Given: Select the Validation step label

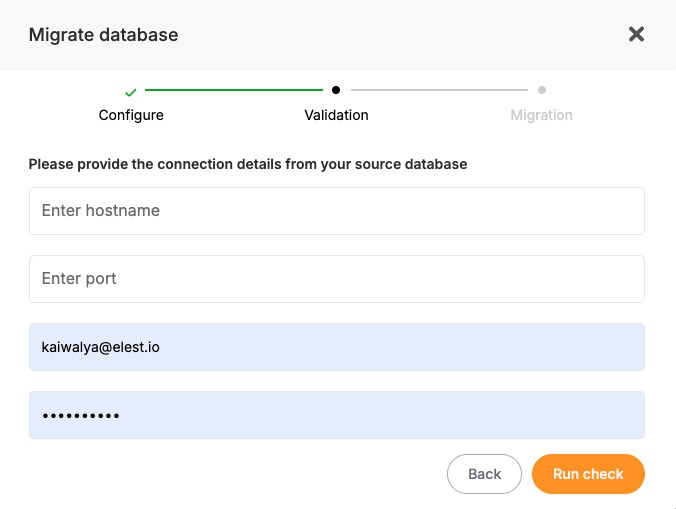Looking at the screenshot, I should (x=336, y=115).
